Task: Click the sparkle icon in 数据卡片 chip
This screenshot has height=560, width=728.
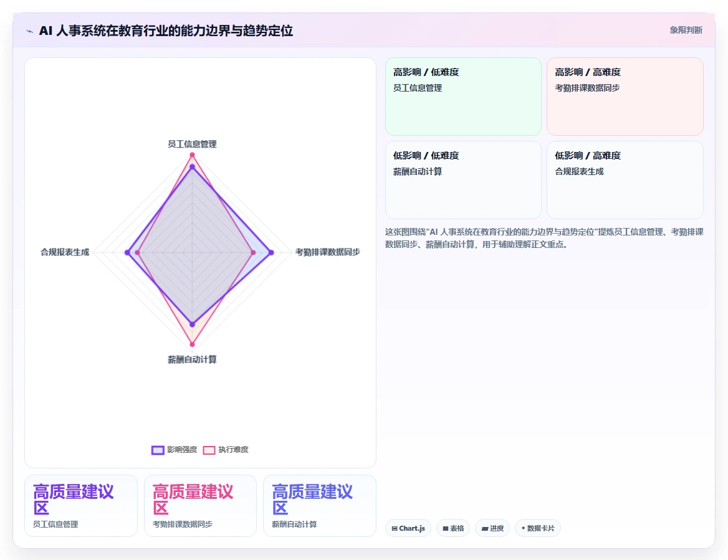Action: pos(524,528)
